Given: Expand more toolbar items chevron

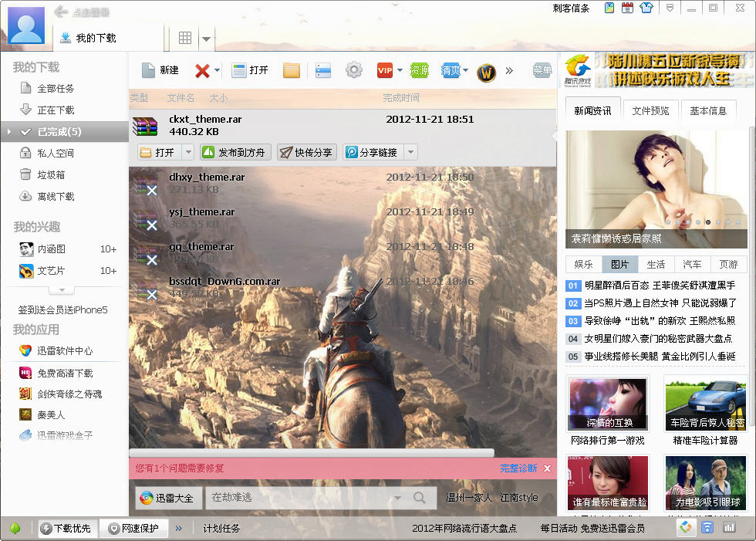Looking at the screenshot, I should coord(509,71).
